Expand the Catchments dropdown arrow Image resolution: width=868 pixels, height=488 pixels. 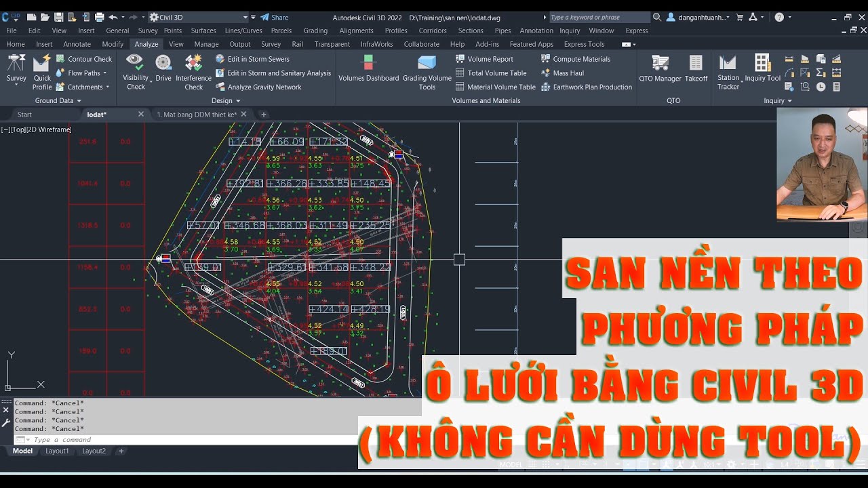click(108, 87)
